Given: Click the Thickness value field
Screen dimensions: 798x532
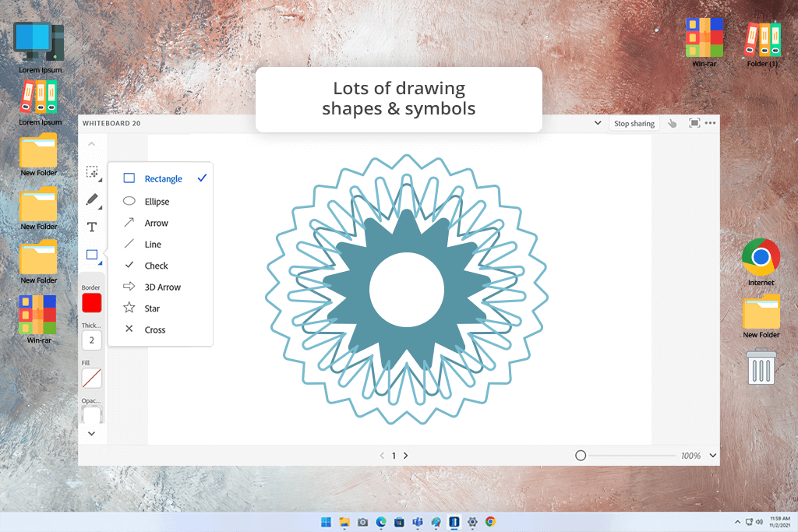Looking at the screenshot, I should 92,340.
